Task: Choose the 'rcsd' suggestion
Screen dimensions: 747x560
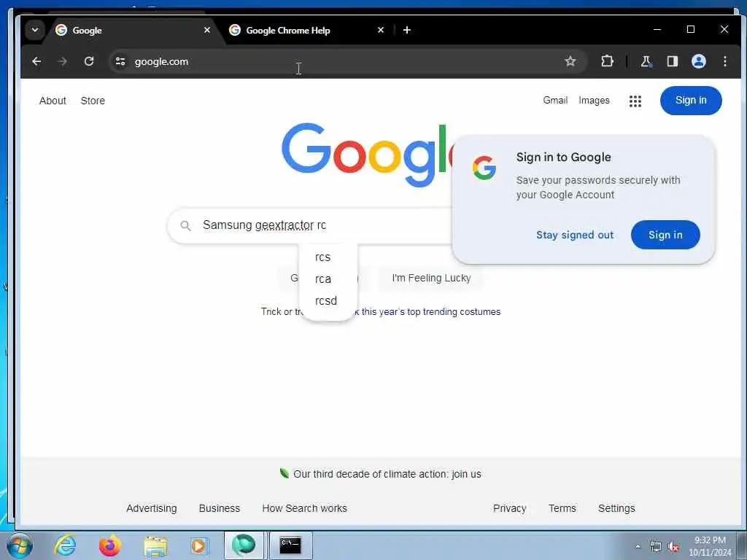Action: 328,301
